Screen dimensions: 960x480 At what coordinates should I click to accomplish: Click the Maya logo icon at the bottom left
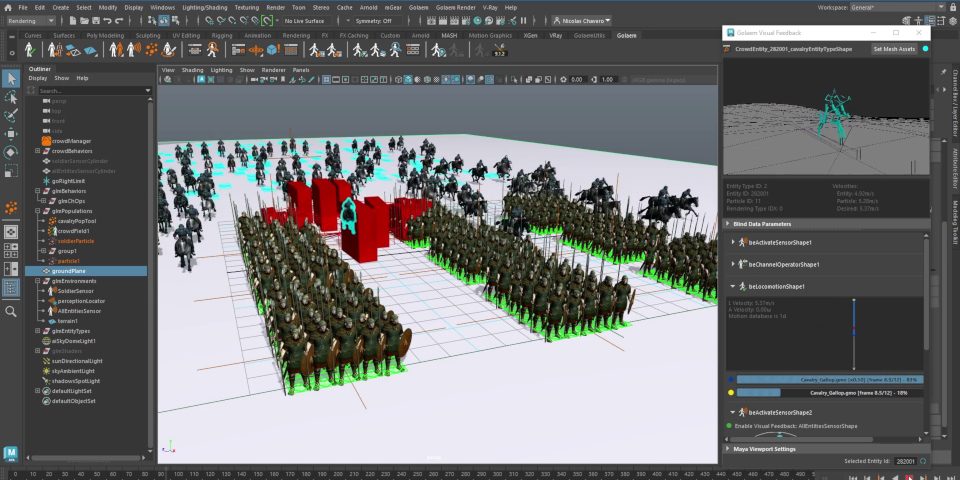click(11, 452)
